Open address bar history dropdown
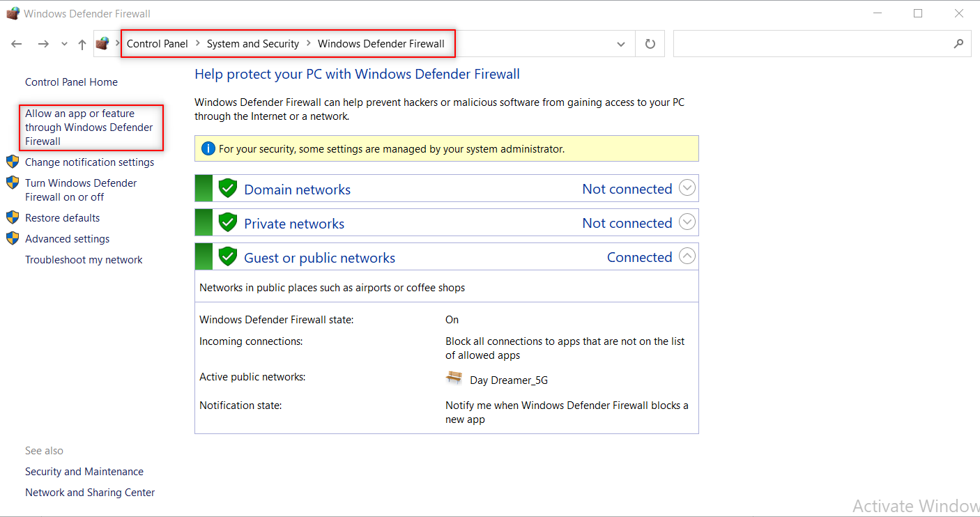This screenshot has width=980, height=517. (x=621, y=44)
